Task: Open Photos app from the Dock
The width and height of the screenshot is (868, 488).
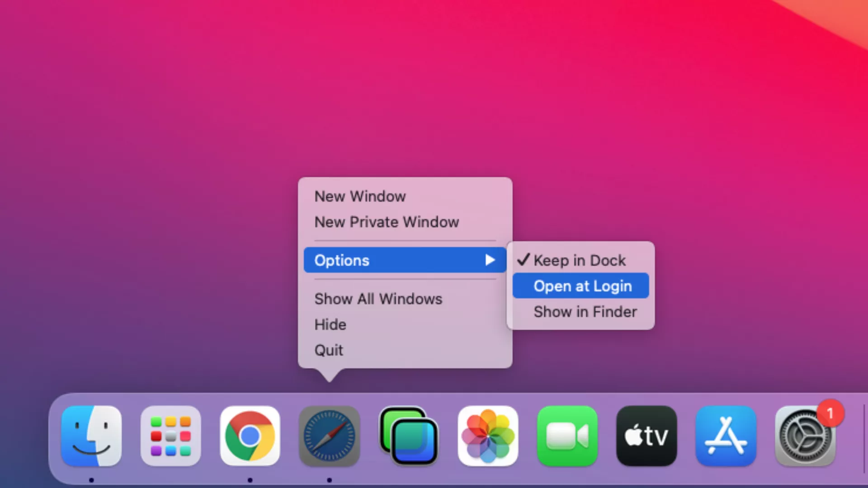Action: [488, 436]
